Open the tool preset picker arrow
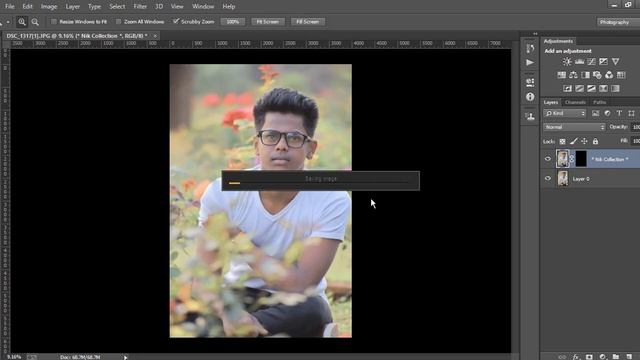Viewport: 640px width, 360px height. (8, 22)
